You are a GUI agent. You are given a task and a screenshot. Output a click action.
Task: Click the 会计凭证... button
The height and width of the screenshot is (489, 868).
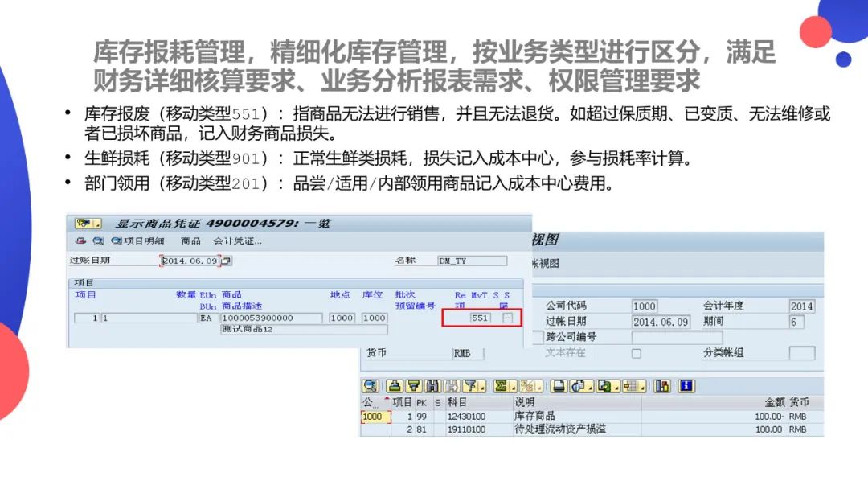pos(237,241)
